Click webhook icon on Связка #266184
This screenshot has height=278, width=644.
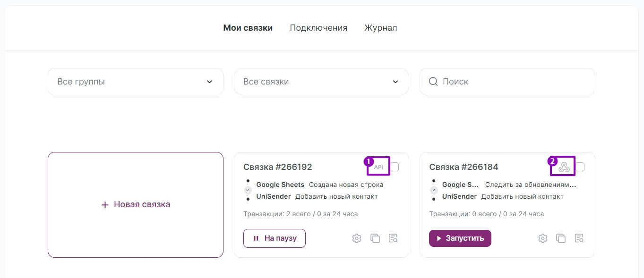pos(564,167)
